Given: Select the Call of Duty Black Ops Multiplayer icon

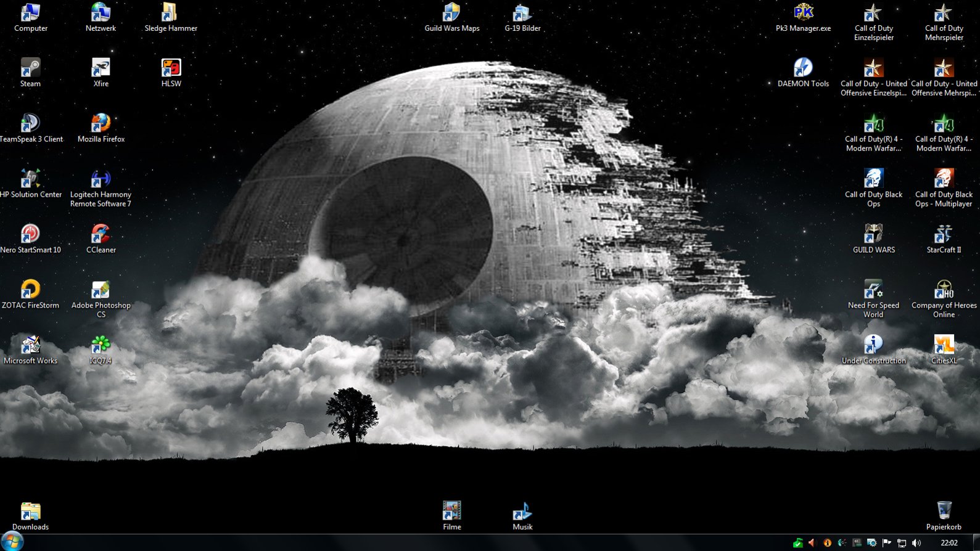Looking at the screenshot, I should [944, 179].
